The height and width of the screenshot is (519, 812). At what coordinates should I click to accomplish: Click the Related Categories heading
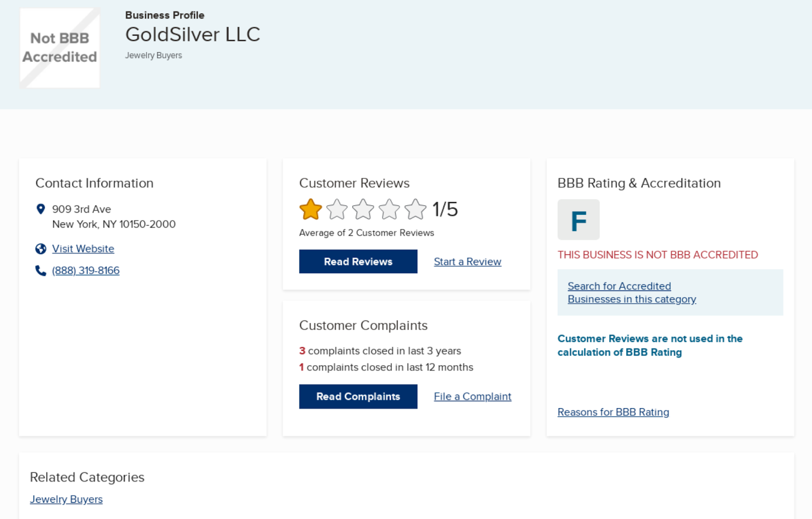[x=87, y=477]
